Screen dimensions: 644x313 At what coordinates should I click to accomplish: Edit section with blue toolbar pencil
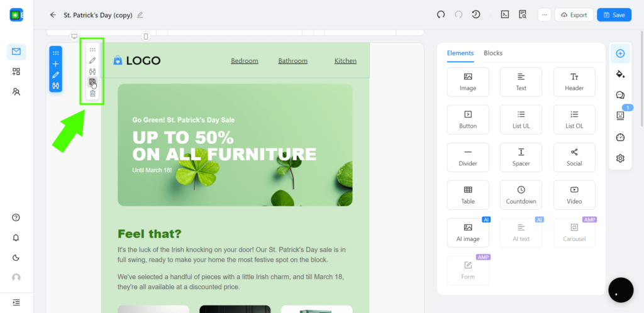56,75
